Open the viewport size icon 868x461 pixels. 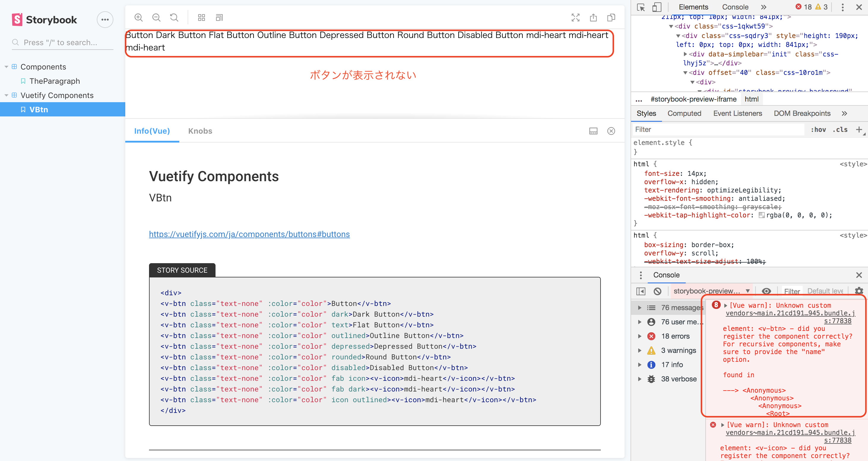point(219,18)
